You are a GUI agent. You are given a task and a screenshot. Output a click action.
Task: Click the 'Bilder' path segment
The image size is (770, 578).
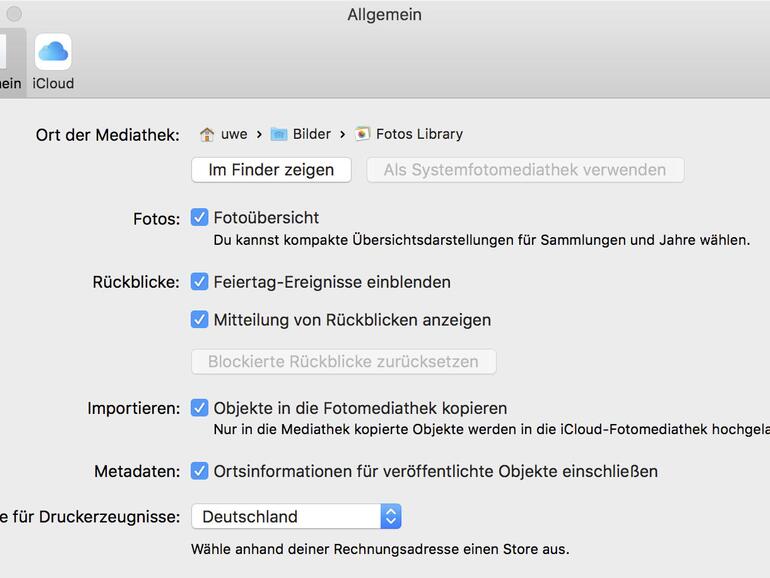(312, 134)
